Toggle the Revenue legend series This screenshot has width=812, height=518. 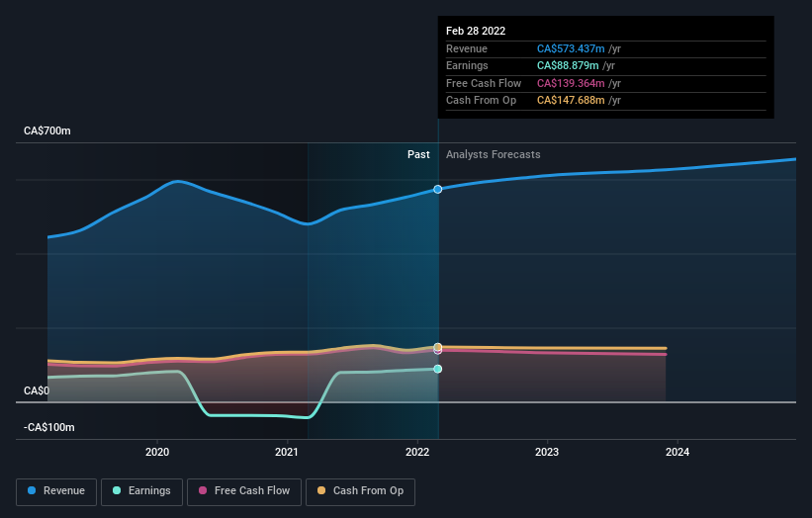click(56, 491)
